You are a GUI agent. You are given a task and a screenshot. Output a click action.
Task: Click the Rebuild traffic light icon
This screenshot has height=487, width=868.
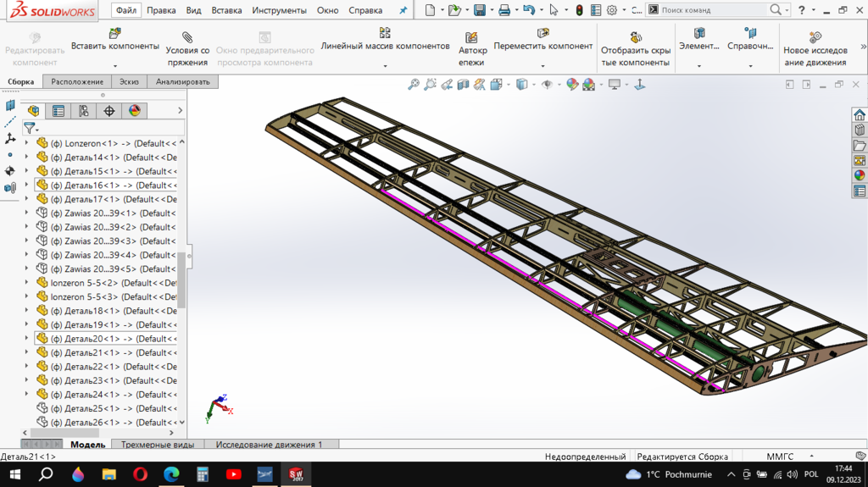[579, 10]
